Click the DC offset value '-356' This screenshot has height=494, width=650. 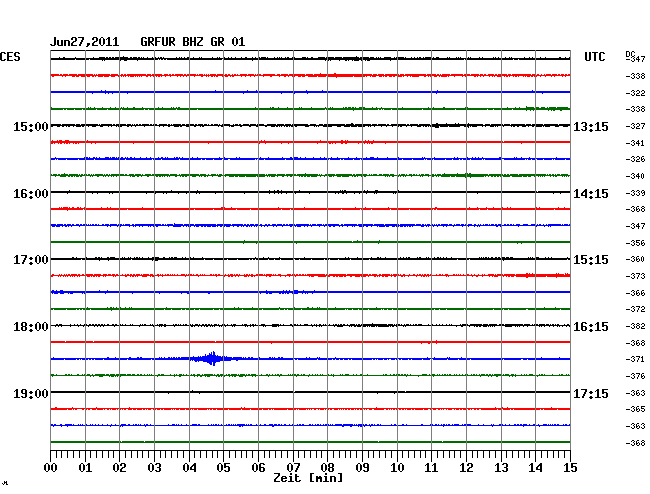635,243
